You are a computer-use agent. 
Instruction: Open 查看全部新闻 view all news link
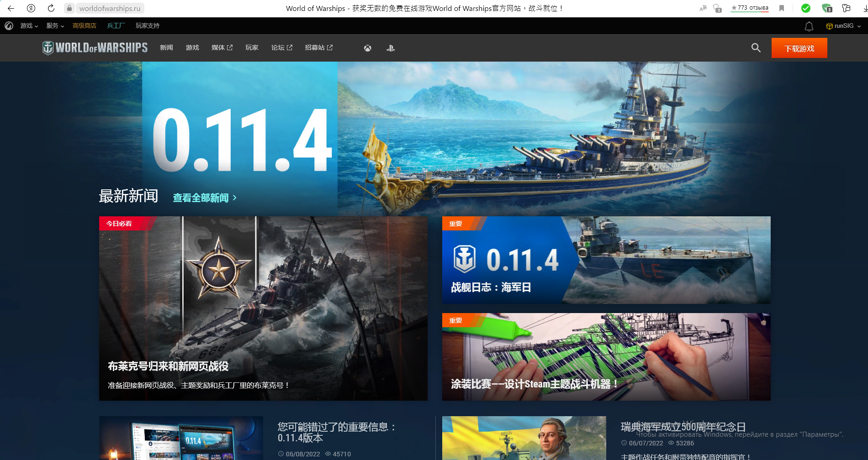click(x=205, y=198)
